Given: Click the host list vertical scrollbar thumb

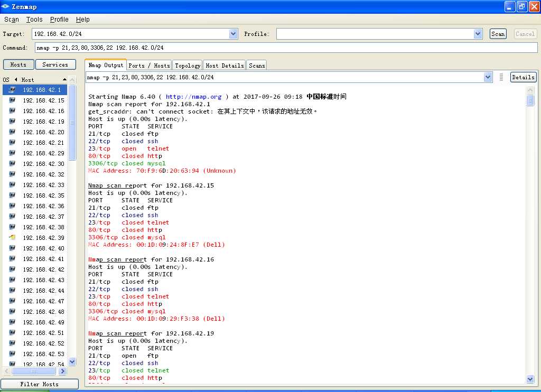Looking at the screenshot, I should pyautogui.click(x=72, y=123).
